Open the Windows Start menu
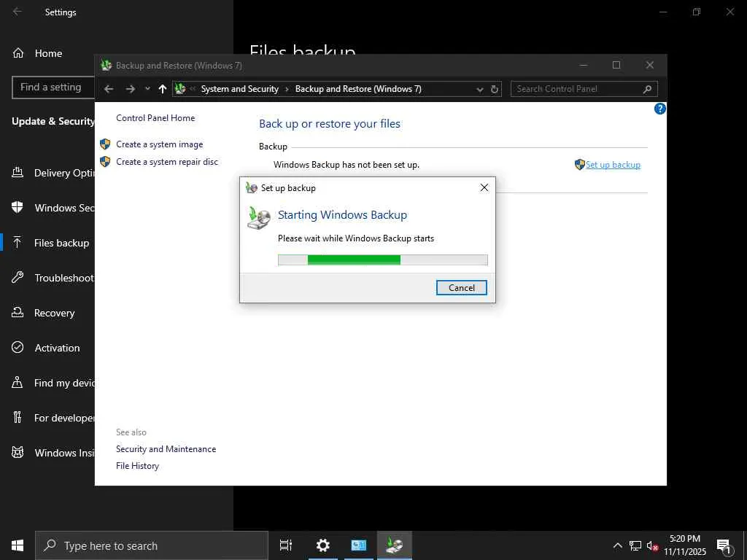The width and height of the screenshot is (747, 560). coord(18,545)
